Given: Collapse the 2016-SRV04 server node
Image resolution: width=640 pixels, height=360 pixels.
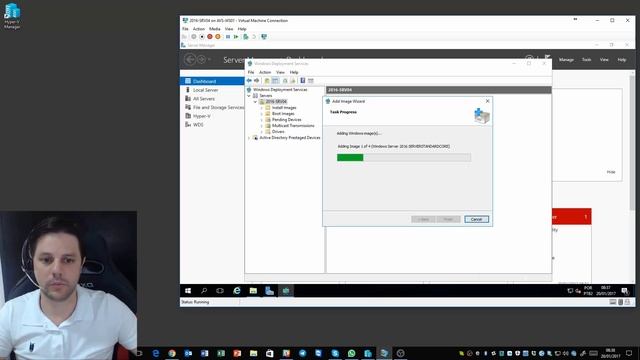Looking at the screenshot, I should click(256, 102).
